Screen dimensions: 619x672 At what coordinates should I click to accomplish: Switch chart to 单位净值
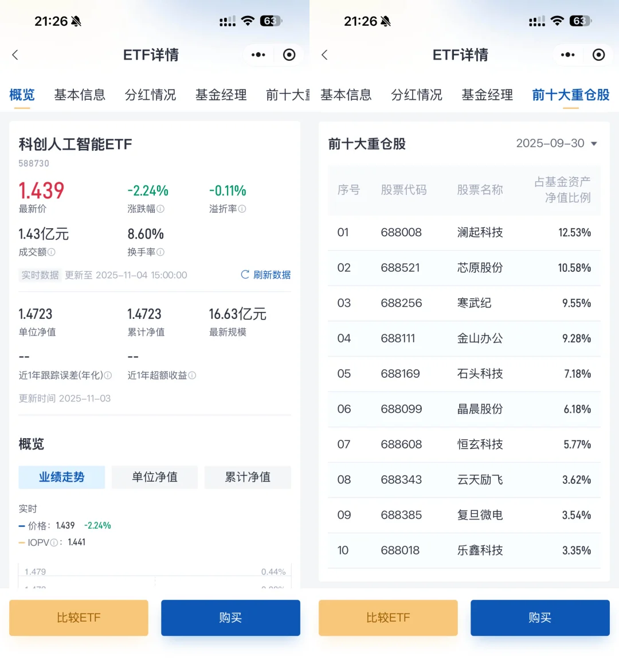pos(155,477)
